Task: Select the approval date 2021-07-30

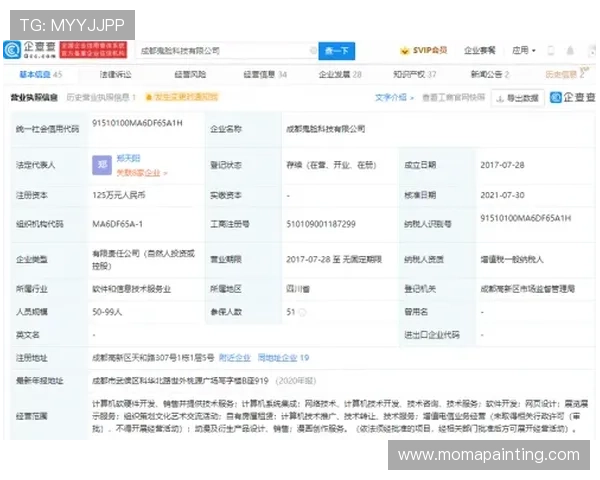Action: pyautogui.click(x=502, y=195)
